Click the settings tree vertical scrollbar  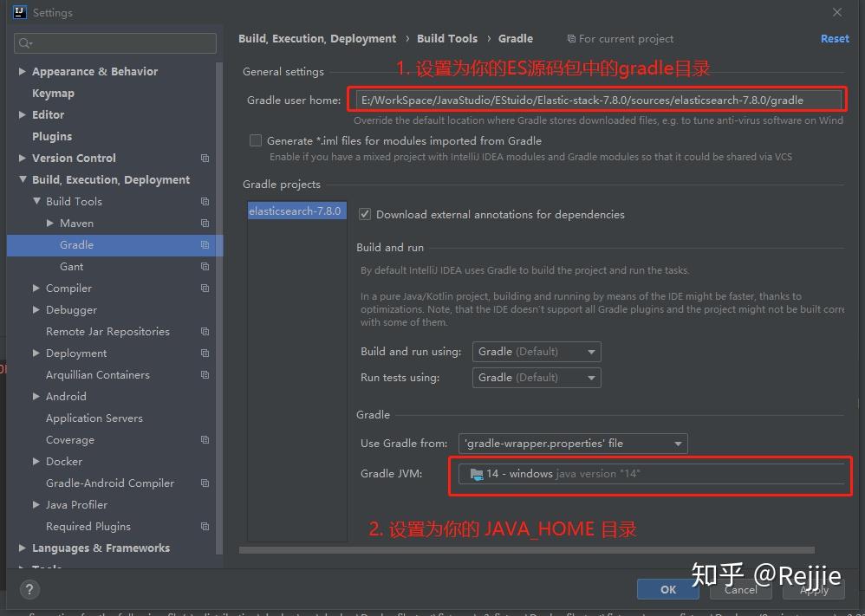coord(219,308)
